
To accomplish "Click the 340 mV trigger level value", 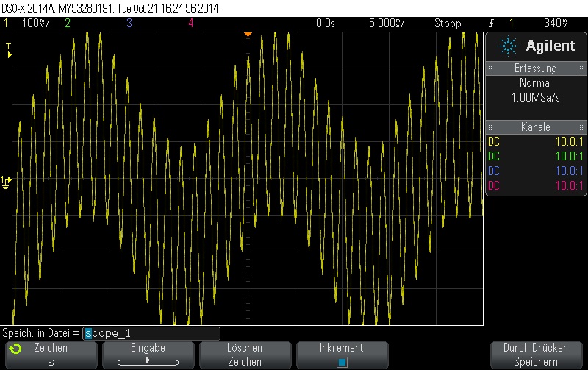I will click(x=556, y=24).
